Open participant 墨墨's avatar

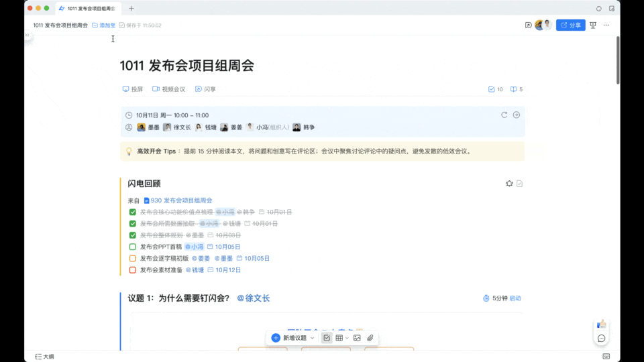tap(141, 127)
